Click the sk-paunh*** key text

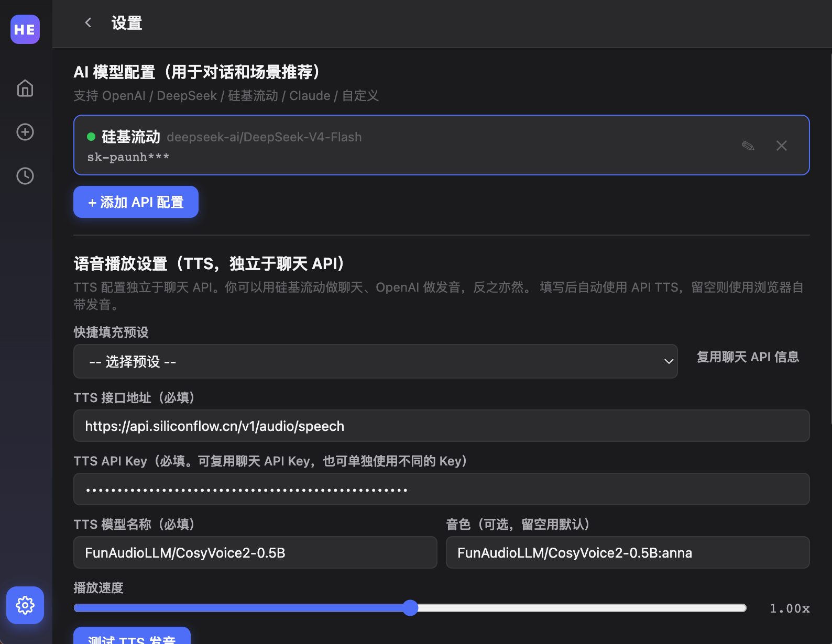128,157
